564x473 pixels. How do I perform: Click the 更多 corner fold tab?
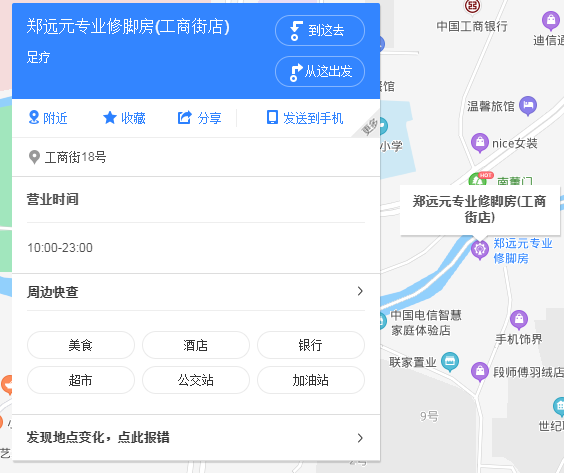369,127
